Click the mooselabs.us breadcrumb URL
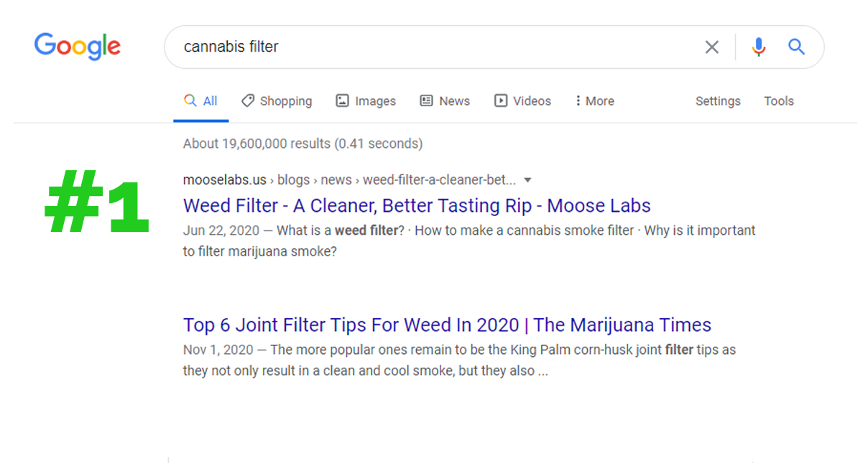Viewport: 868px width, 471px height. 224,179
